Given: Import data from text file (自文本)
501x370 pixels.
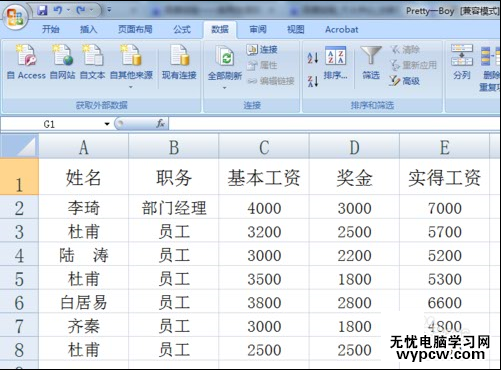Looking at the screenshot, I should click(92, 62).
